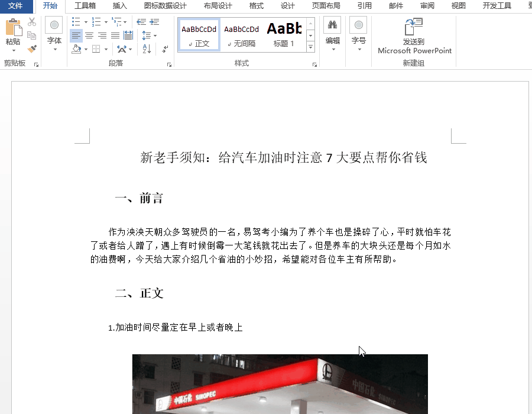
Task: Click the borders grid icon
Action: [x=95, y=48]
